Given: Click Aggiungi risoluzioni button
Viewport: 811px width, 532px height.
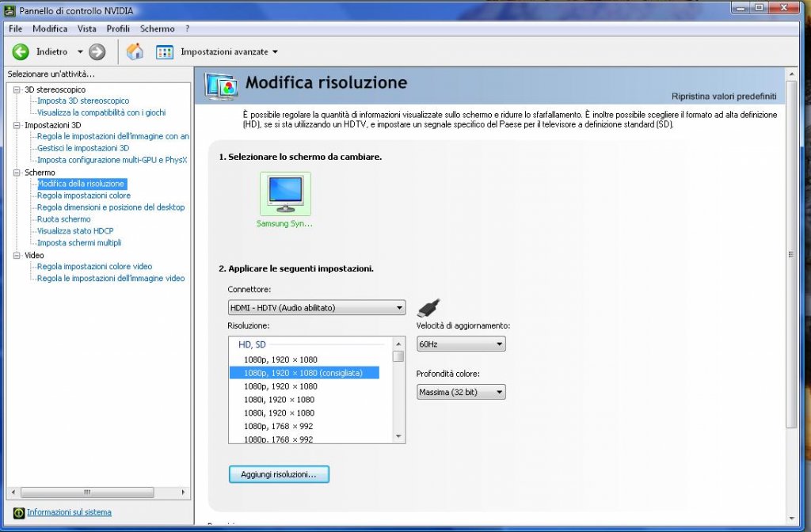Looking at the screenshot, I should 279,474.
